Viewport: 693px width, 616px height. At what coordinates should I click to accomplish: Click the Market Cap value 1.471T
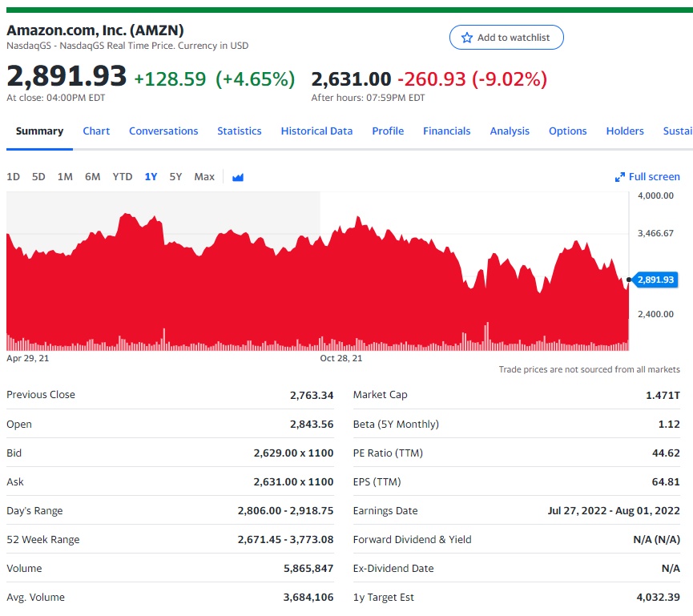[x=663, y=395]
